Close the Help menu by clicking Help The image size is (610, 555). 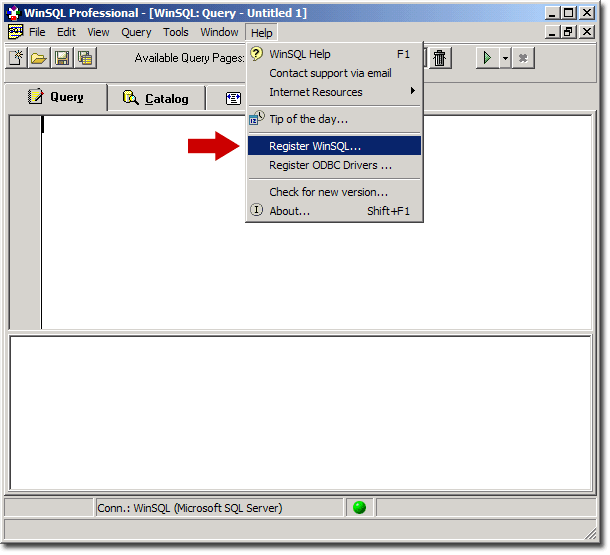coord(262,33)
